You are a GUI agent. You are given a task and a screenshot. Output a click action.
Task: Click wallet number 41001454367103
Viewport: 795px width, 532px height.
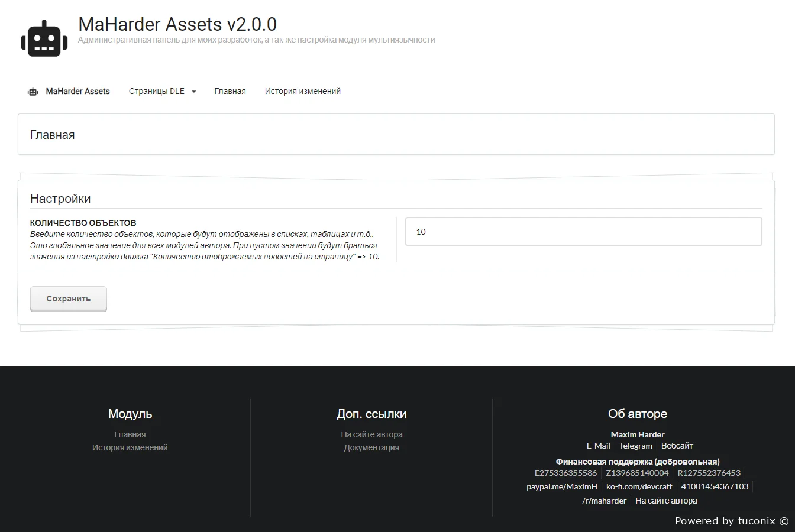click(x=715, y=487)
